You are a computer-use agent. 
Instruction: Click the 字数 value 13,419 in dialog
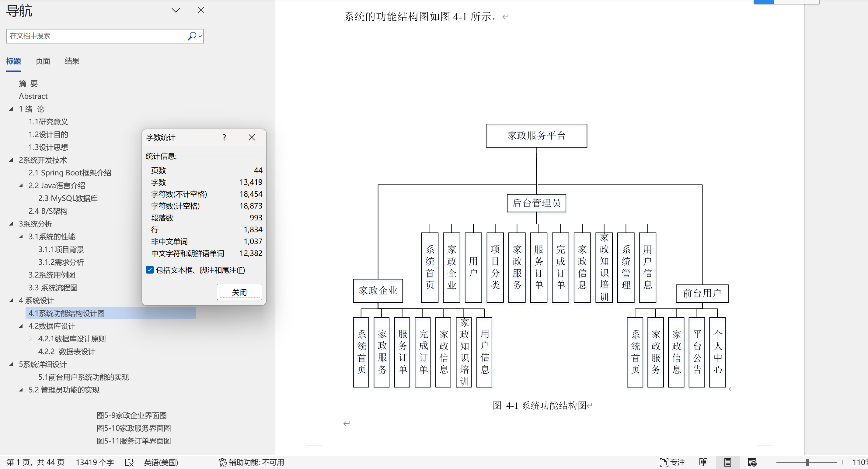251,182
